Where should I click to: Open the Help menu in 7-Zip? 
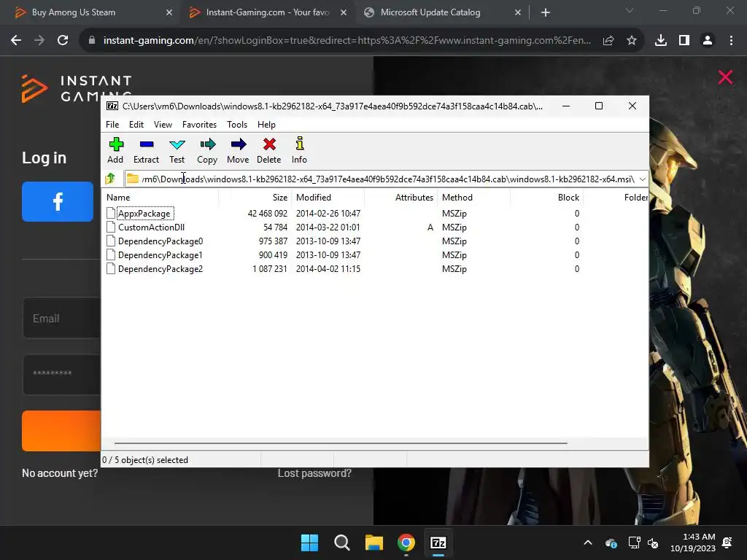[267, 124]
